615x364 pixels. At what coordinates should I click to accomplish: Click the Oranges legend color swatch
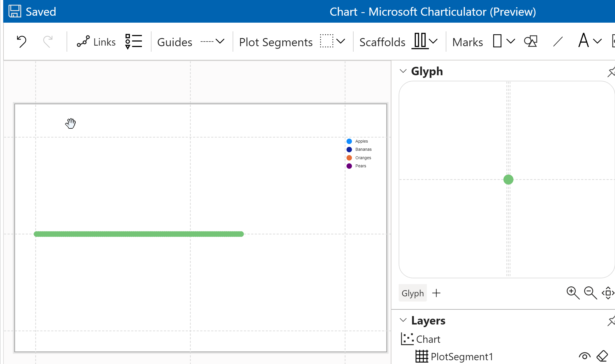tap(349, 157)
